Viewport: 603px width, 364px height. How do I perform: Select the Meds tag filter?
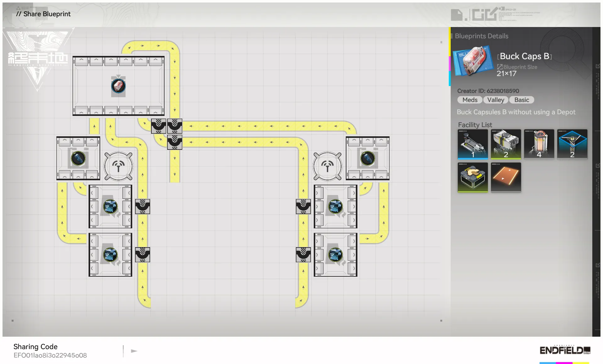(469, 100)
